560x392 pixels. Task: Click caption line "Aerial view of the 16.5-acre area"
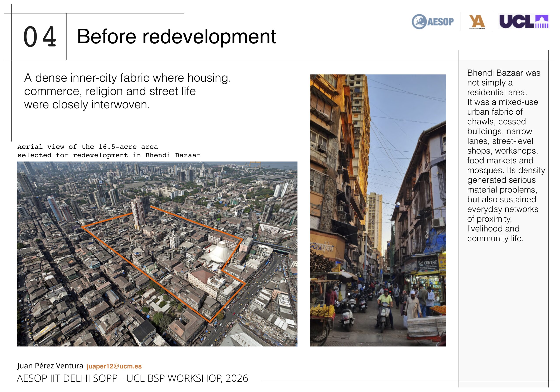point(87,147)
